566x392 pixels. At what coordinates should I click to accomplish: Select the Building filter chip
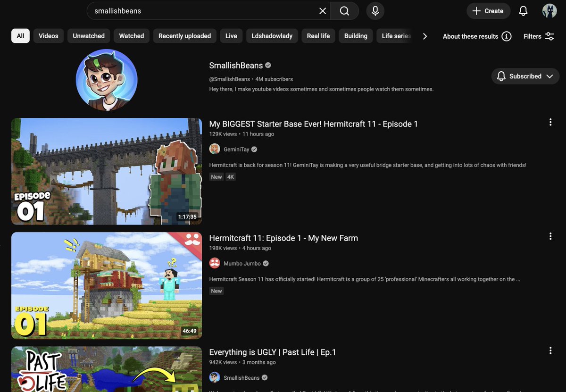[x=356, y=36]
